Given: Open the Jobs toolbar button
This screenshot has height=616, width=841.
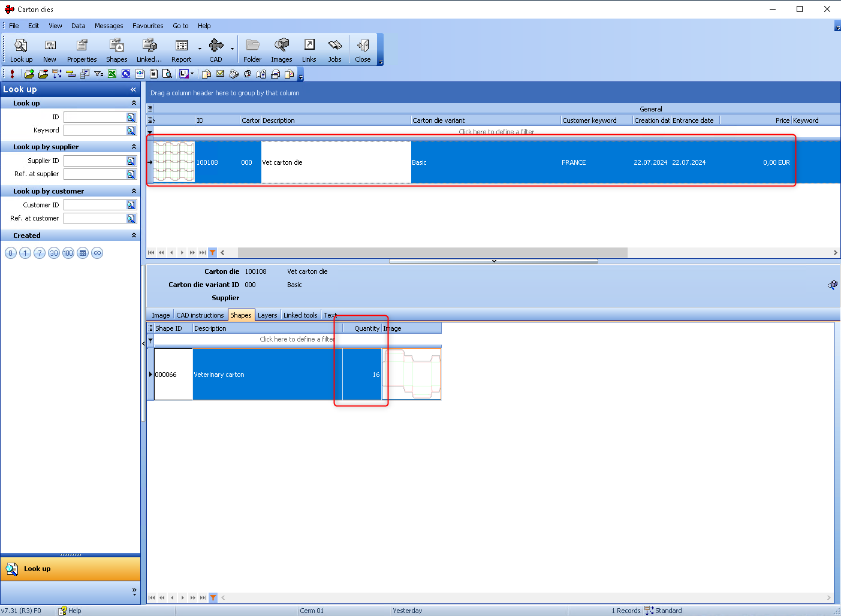Looking at the screenshot, I should [334, 50].
